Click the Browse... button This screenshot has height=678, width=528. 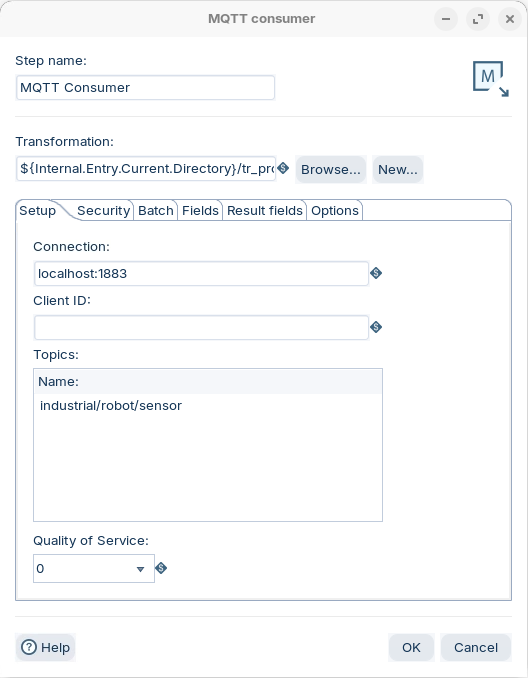(x=331, y=170)
